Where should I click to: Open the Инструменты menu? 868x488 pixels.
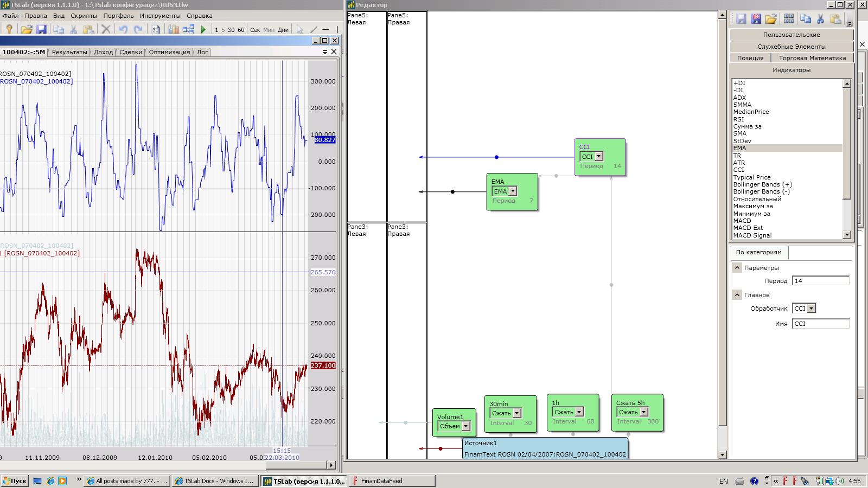160,16
